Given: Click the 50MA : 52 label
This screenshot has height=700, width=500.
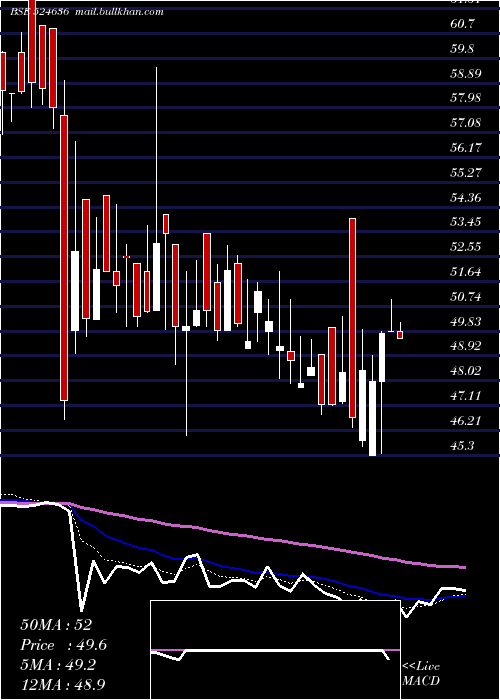Looking at the screenshot, I should coord(56,625).
